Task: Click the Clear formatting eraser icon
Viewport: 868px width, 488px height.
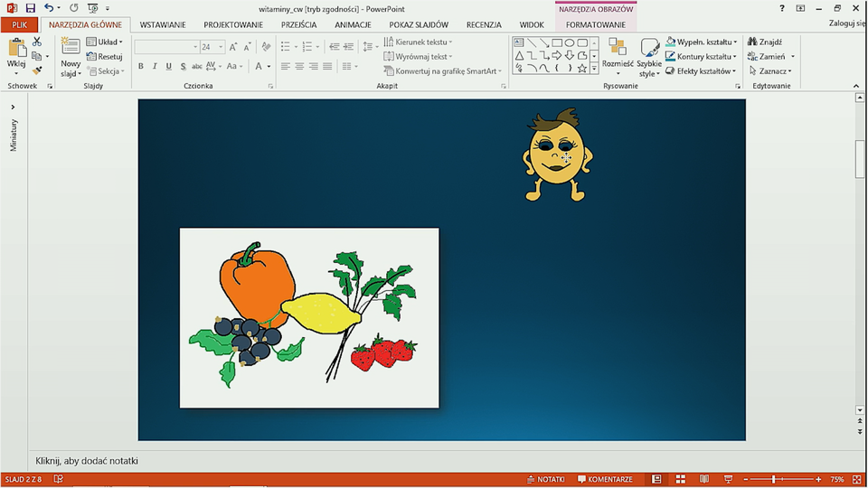Action: pyautogui.click(x=266, y=46)
